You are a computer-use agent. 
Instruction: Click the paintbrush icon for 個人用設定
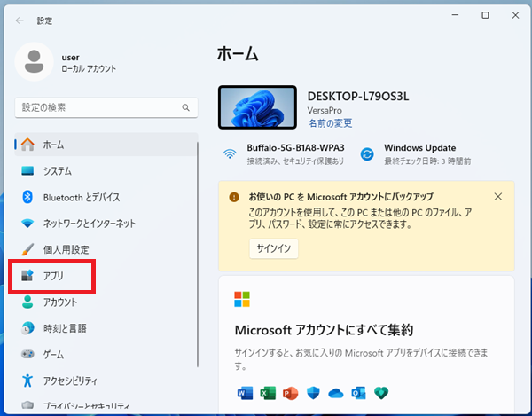(x=27, y=250)
